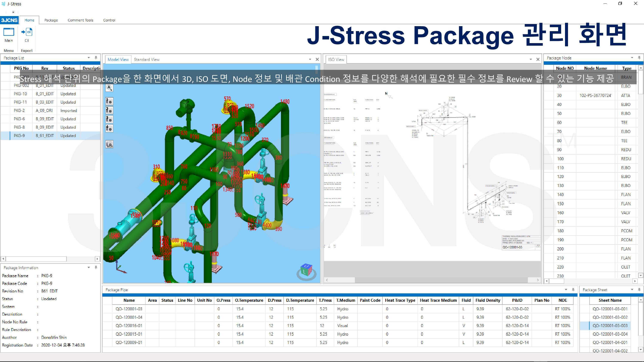The height and width of the screenshot is (362, 644).
Task: Sort Package Sheet by Sheet Name header
Action: point(610,300)
